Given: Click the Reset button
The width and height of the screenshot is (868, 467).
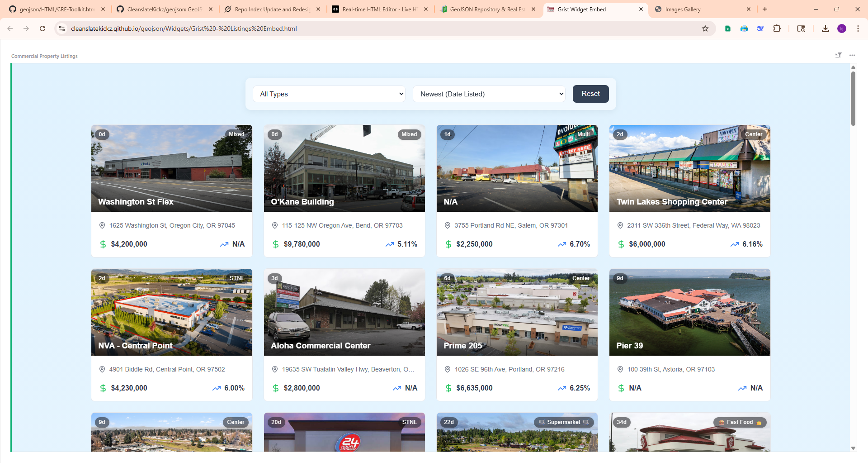Looking at the screenshot, I should pyautogui.click(x=590, y=94).
